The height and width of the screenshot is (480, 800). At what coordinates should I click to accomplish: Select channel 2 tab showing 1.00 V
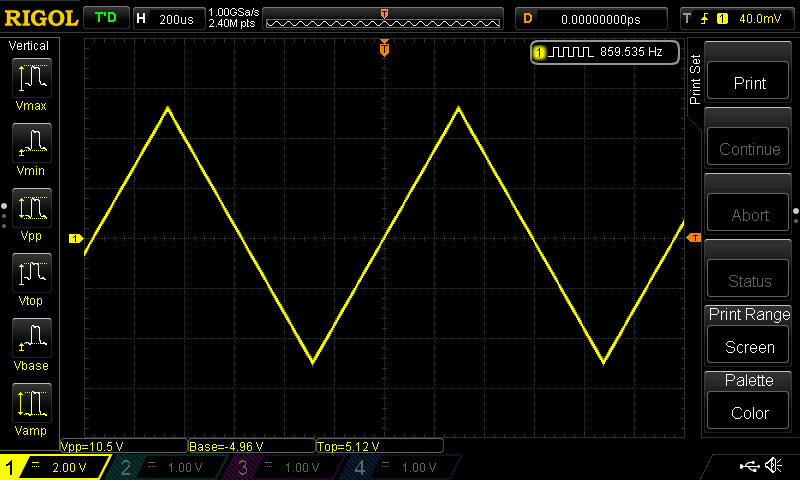pyautogui.click(x=166, y=467)
